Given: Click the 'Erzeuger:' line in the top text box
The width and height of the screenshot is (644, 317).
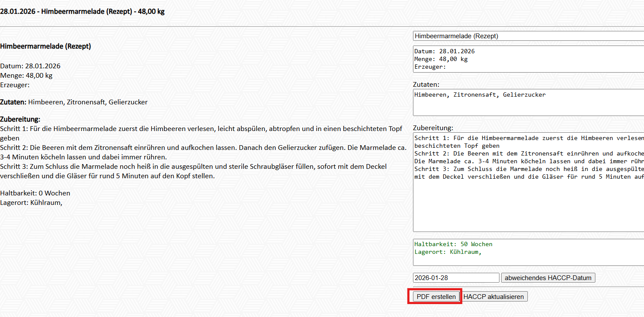Looking at the screenshot, I should coord(430,67).
